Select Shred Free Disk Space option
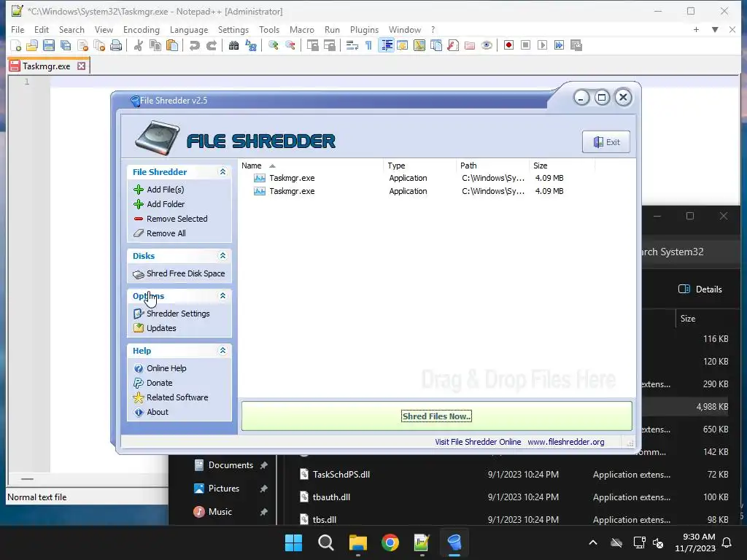 (179, 274)
